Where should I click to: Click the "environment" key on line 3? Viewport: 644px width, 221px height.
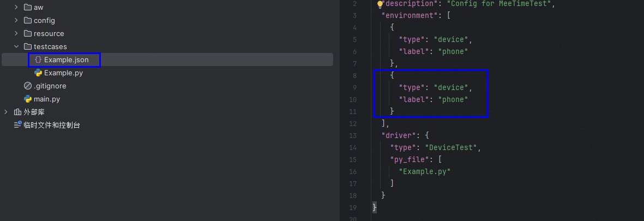pyautogui.click(x=408, y=16)
